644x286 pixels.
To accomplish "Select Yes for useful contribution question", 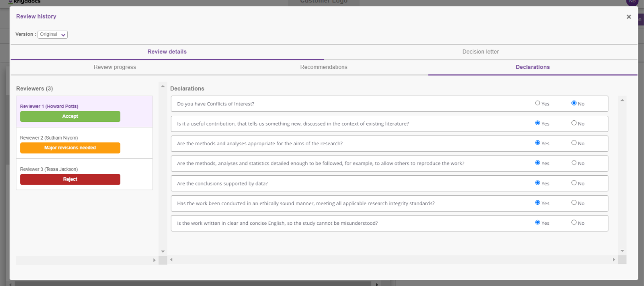I will 537,123.
